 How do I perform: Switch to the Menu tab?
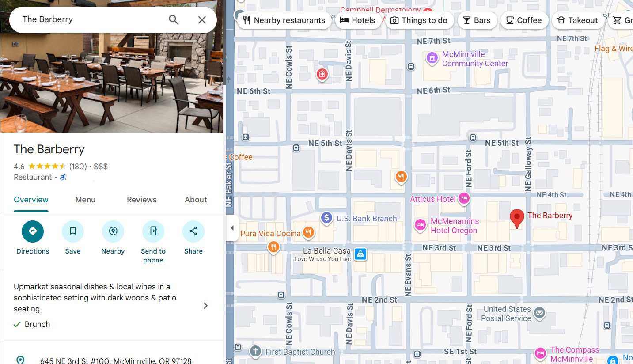85,200
